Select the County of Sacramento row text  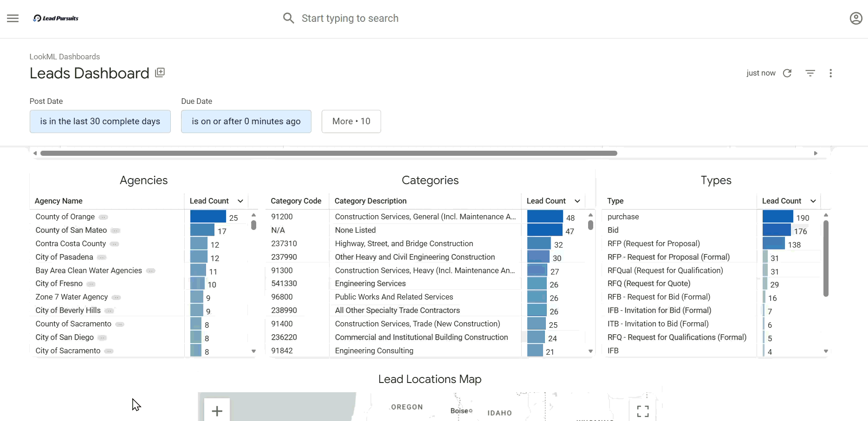pos(73,324)
